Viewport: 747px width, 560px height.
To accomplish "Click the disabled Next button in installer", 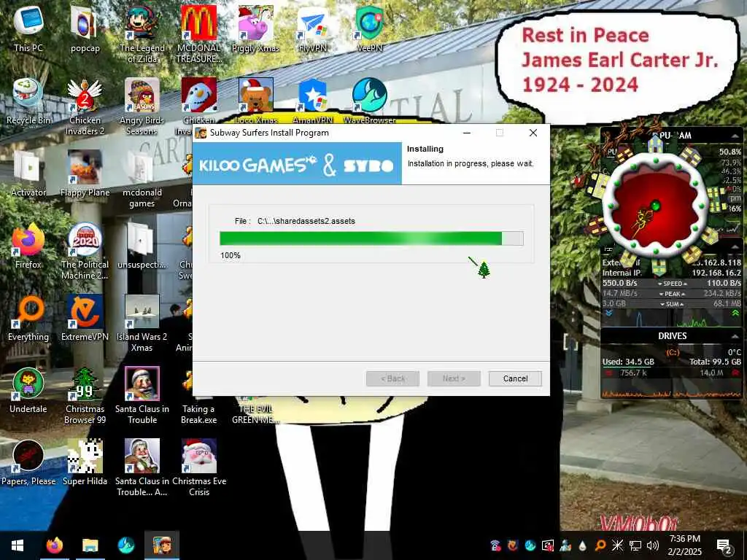I will pos(454,378).
